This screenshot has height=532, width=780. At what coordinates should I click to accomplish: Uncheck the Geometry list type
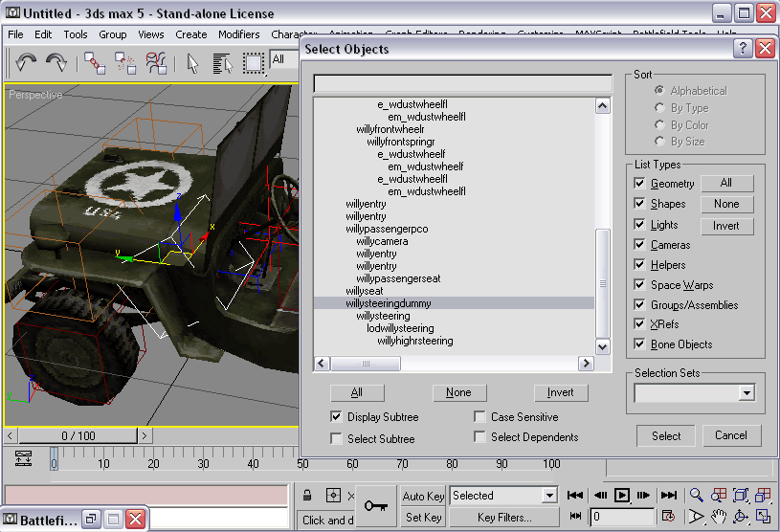pyautogui.click(x=639, y=183)
